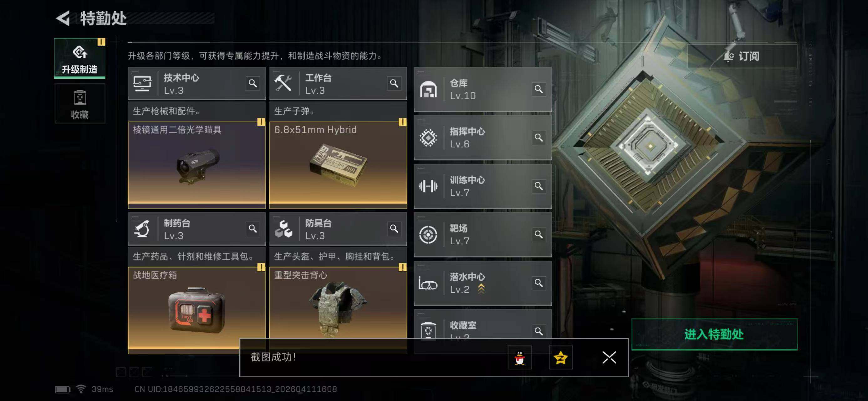Open the 潜水中心 Lv.2 upgrade panel
The height and width of the screenshot is (401, 868).
click(x=483, y=283)
